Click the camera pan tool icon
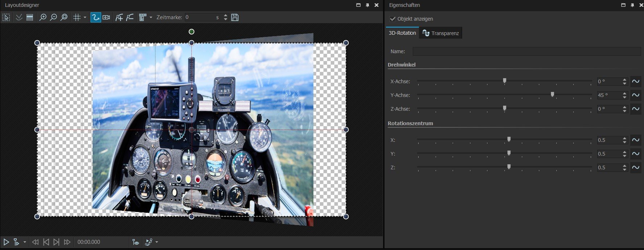Image resolution: width=644 pixels, height=250 pixels. [106, 17]
